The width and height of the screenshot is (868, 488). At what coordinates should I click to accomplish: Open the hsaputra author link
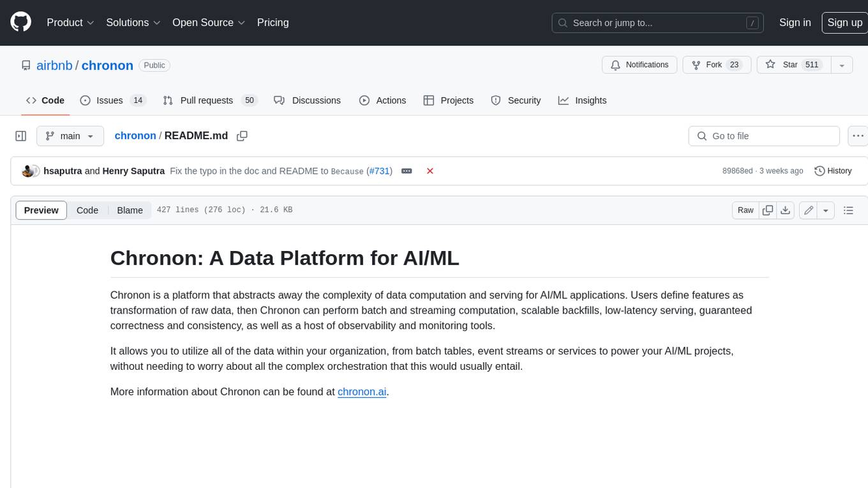(x=63, y=171)
